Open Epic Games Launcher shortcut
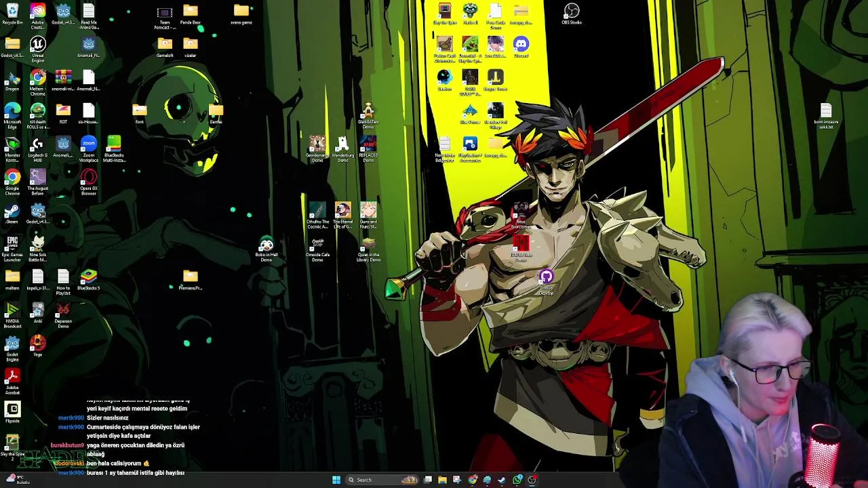This screenshot has width=868, height=488. point(12,248)
